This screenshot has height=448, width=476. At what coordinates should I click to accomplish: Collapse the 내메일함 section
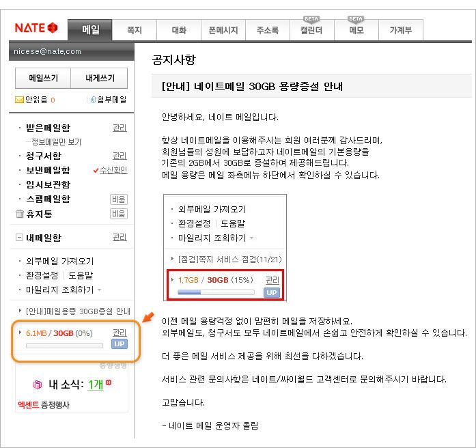click(x=19, y=237)
